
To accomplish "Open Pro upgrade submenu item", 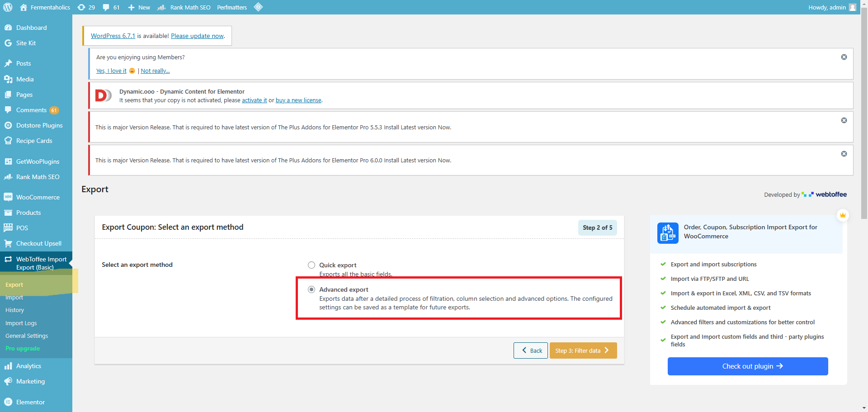I will tap(23, 348).
